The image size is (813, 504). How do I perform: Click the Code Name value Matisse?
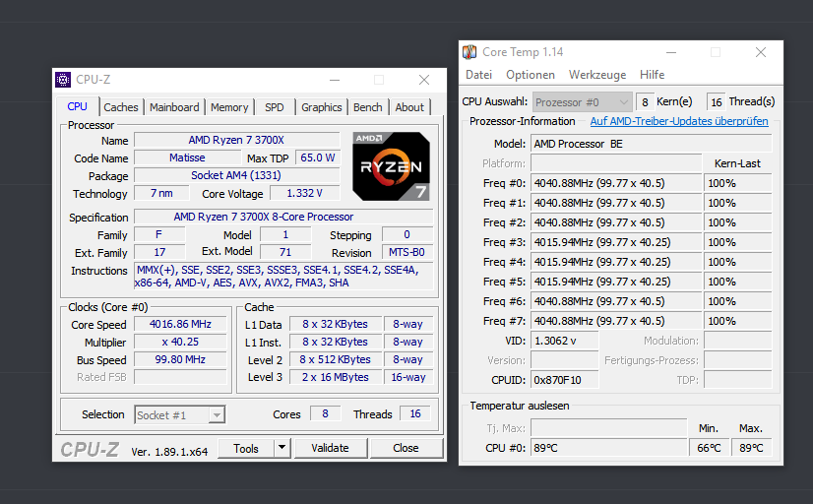point(187,157)
